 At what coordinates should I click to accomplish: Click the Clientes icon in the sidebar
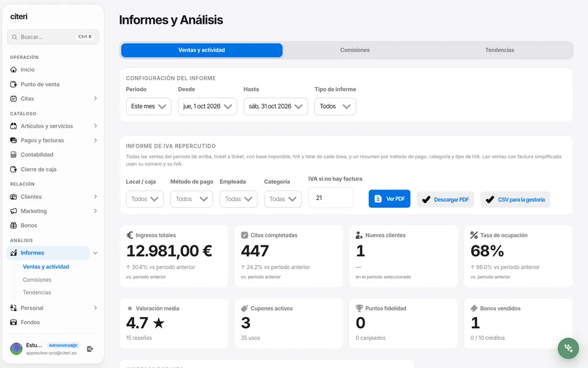(13, 197)
